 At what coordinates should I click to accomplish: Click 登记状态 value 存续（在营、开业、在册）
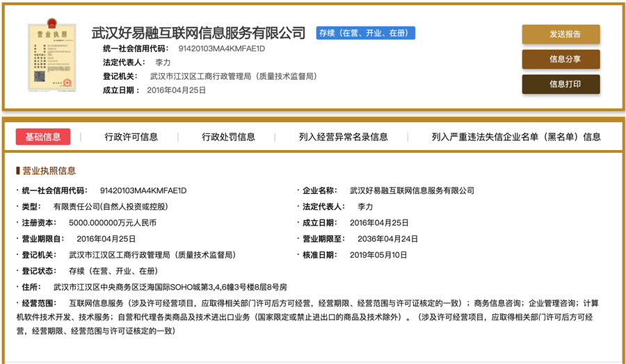[114, 271]
